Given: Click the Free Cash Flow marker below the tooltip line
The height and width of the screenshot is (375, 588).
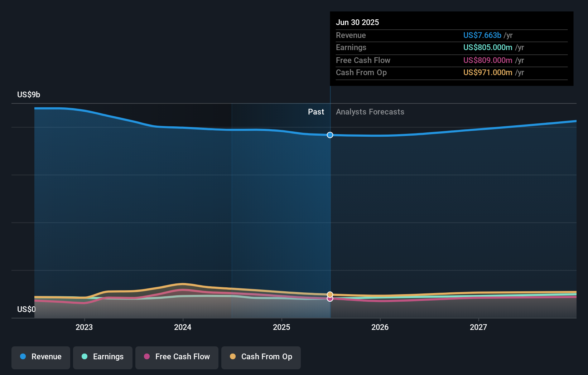Looking at the screenshot, I should [330, 299].
